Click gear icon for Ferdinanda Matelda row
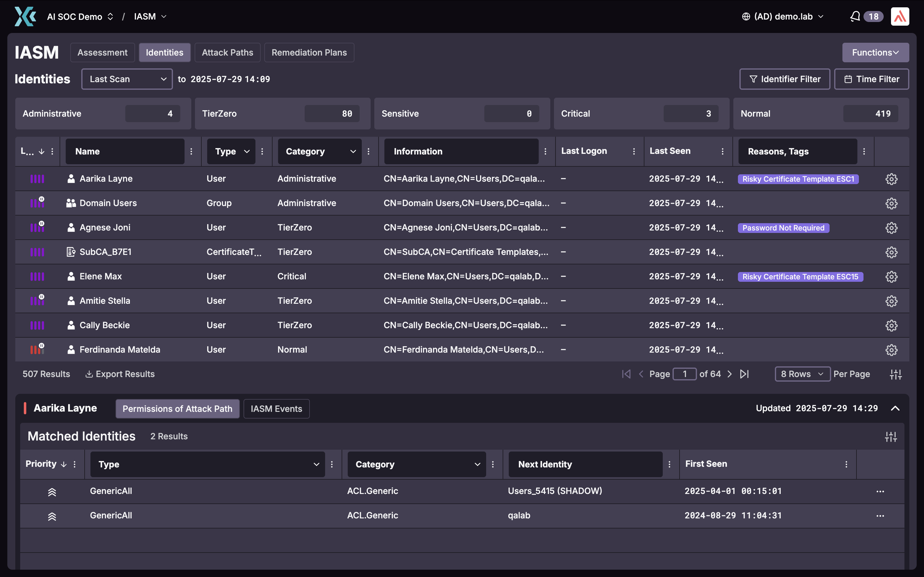This screenshot has height=577, width=924. click(x=891, y=350)
